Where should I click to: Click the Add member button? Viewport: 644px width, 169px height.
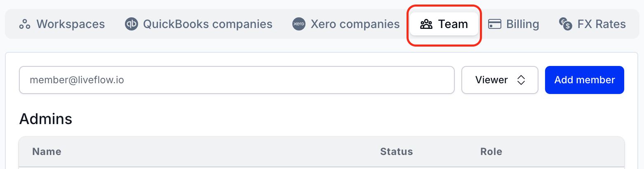585,80
